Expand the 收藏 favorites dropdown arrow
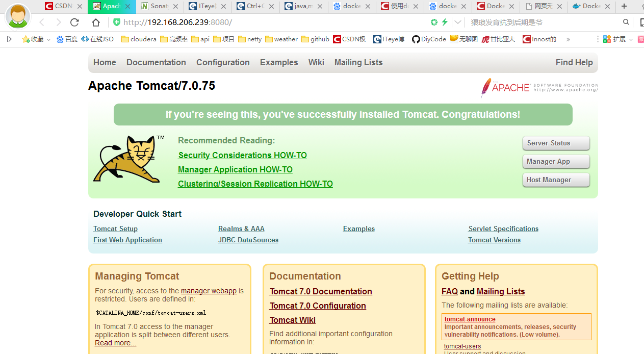 pos(48,39)
